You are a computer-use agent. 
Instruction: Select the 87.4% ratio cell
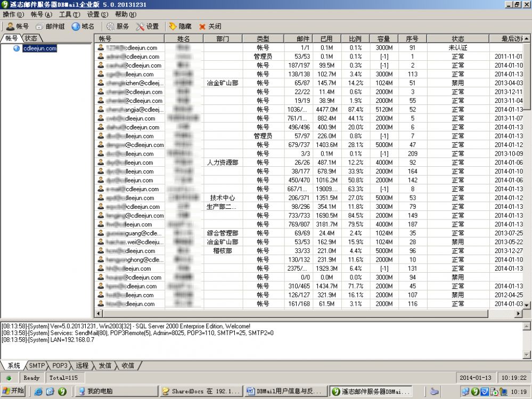click(x=355, y=109)
